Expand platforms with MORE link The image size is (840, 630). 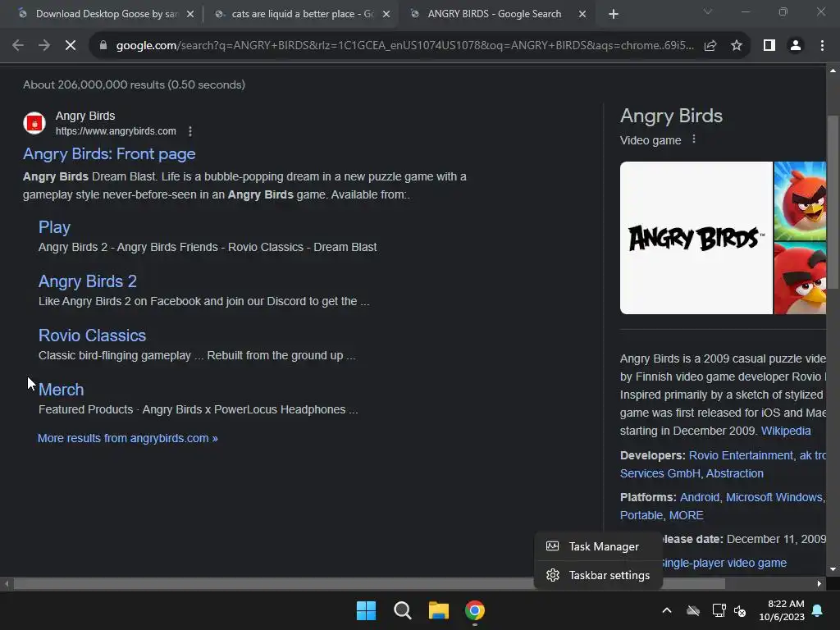click(687, 515)
